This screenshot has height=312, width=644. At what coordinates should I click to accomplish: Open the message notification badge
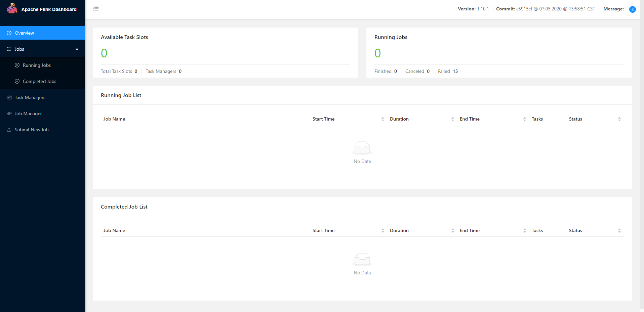coord(632,9)
